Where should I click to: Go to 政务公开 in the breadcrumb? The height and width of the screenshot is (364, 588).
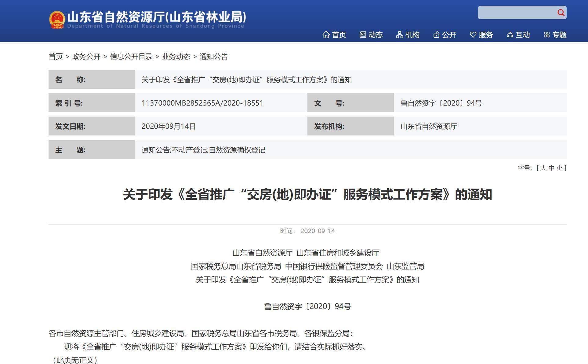click(x=86, y=56)
